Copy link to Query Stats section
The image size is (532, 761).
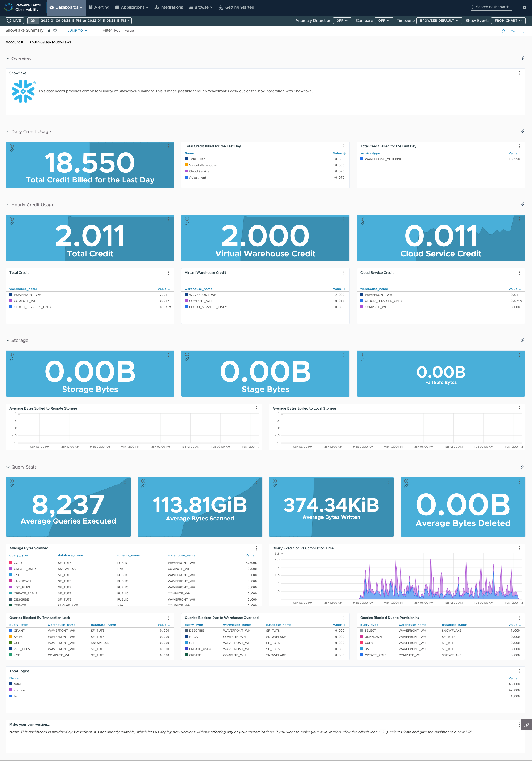tap(522, 467)
